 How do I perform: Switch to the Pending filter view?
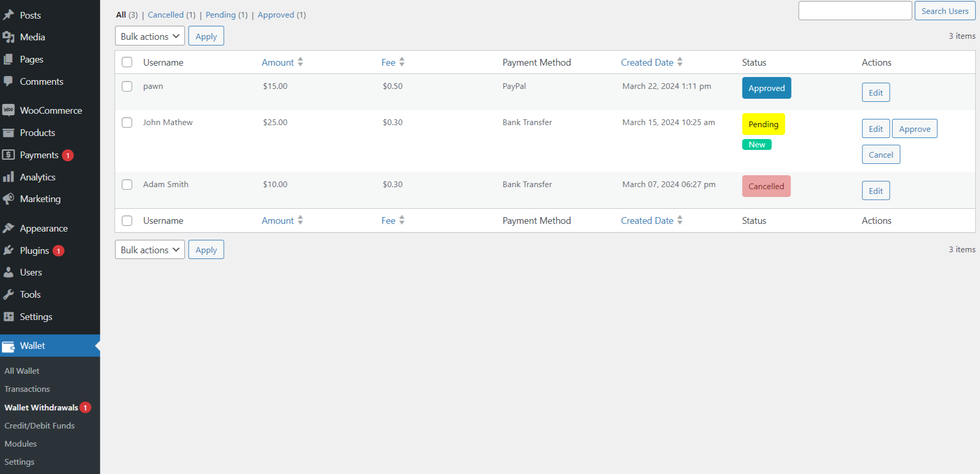(221, 14)
